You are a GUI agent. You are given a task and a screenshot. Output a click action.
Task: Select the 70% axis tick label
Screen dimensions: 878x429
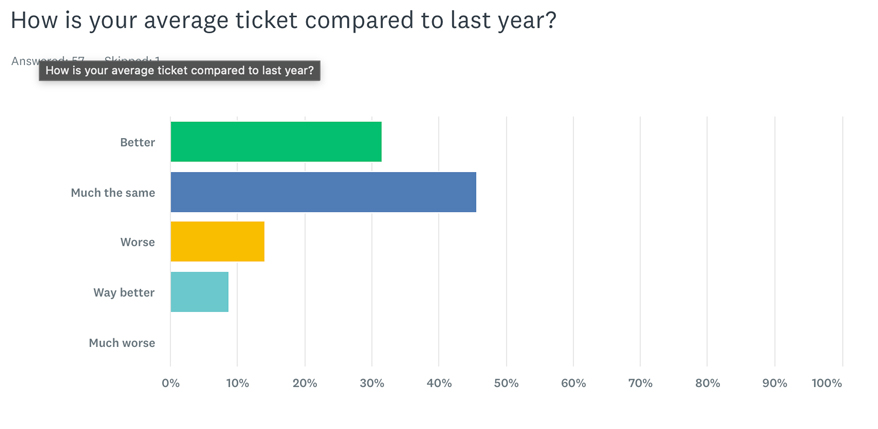[x=640, y=383]
